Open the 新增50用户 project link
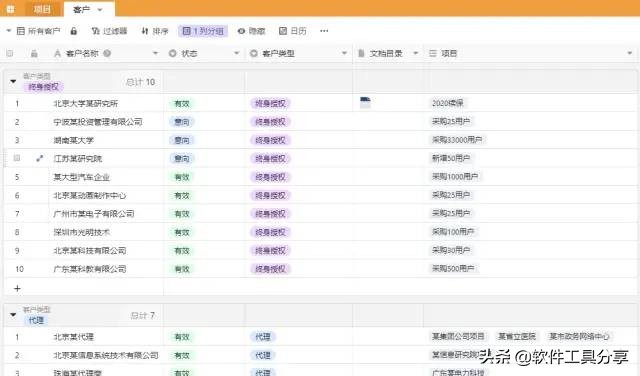This screenshot has width=640, height=376. coord(451,158)
